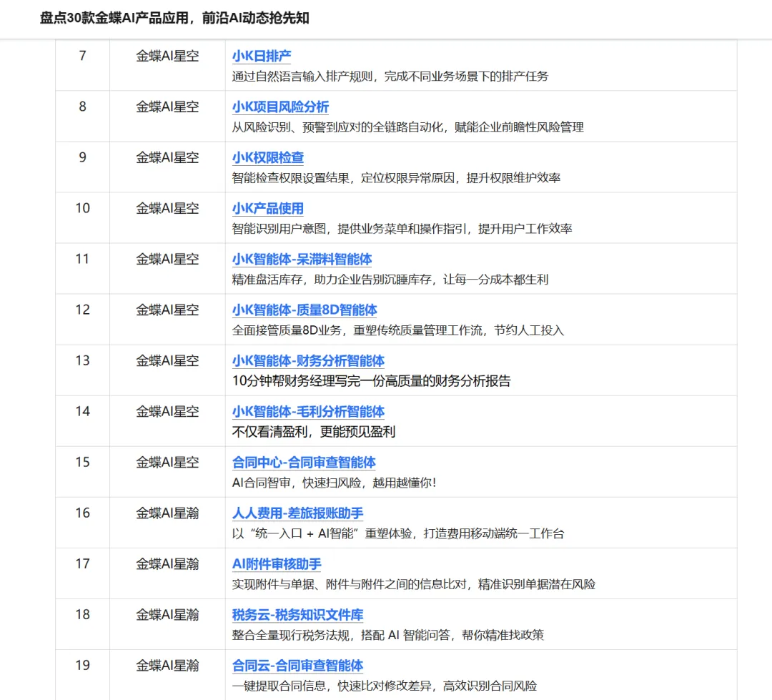772x700 pixels.
Task: Click 金蝶AI星空 in row 14
Action: pos(167,411)
